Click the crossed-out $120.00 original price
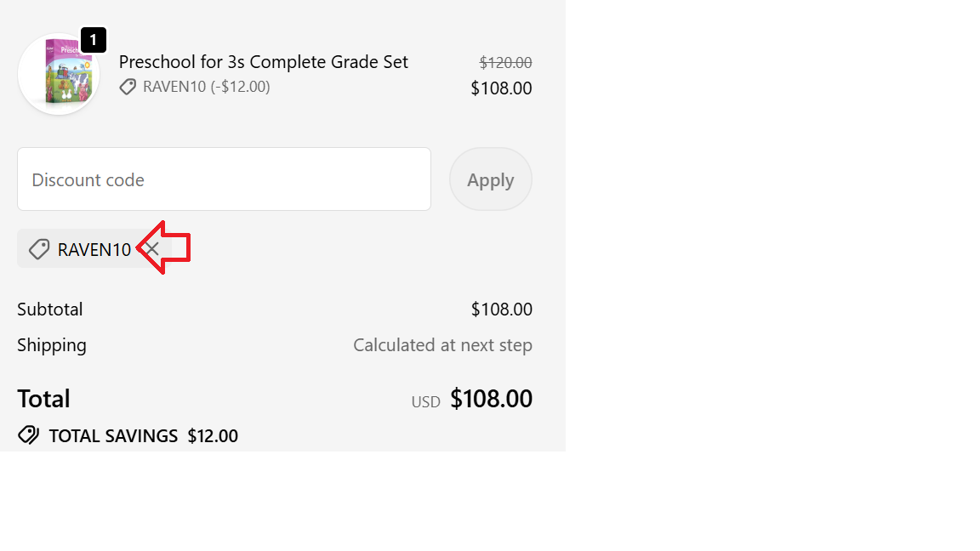This screenshot has height=551, width=980. point(505,62)
